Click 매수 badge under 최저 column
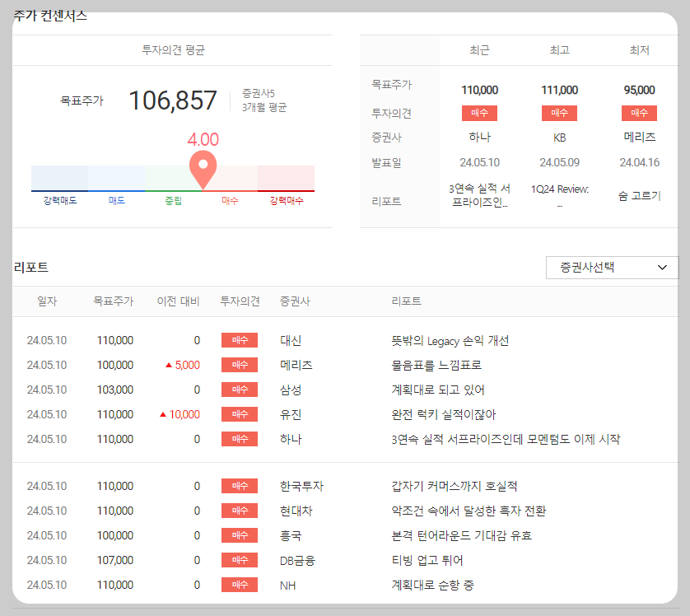This screenshot has width=690, height=616. [640, 113]
